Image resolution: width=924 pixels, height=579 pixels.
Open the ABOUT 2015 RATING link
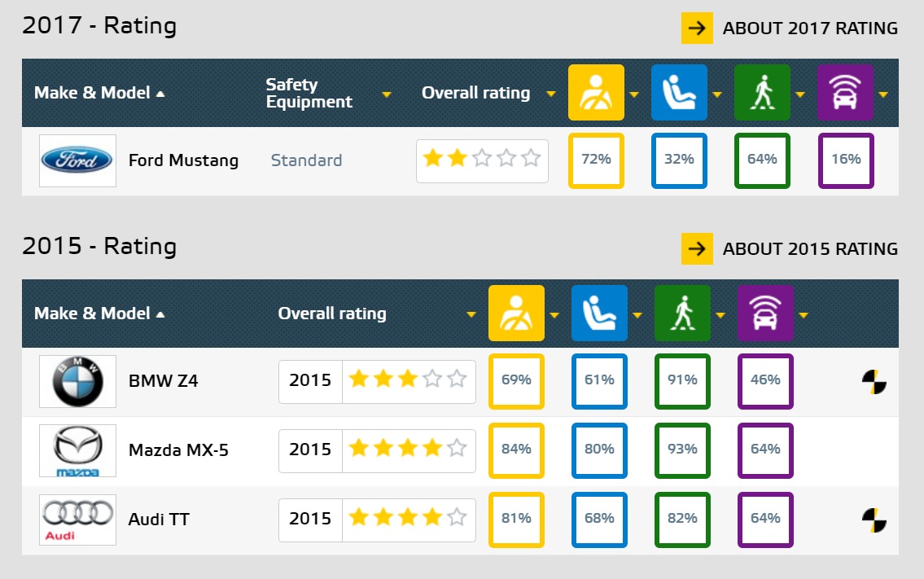coord(790,248)
